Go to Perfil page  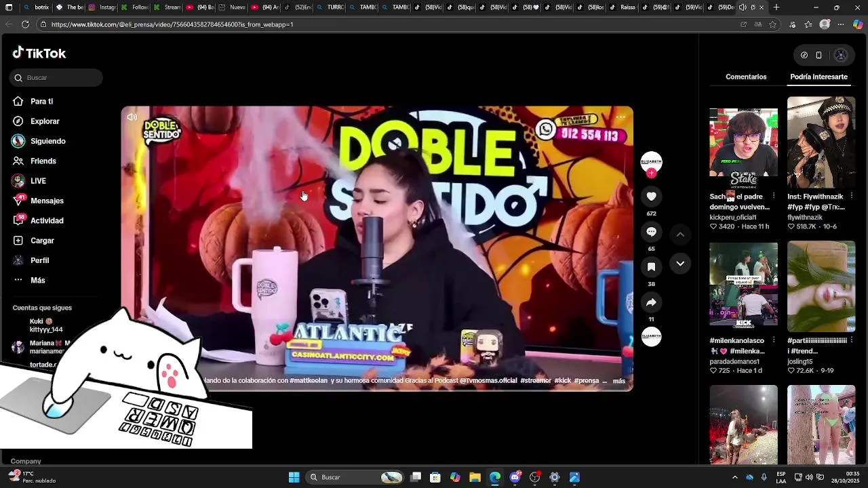(31, 260)
